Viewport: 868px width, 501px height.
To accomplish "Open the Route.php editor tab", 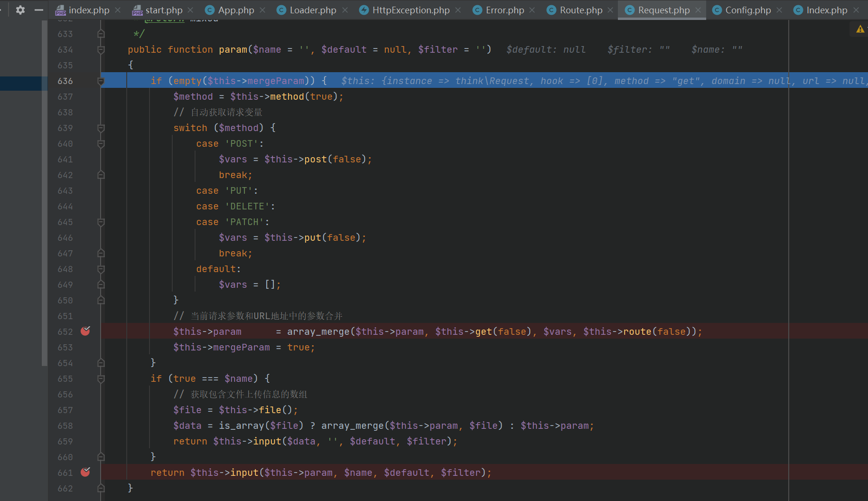I will 581,10.
